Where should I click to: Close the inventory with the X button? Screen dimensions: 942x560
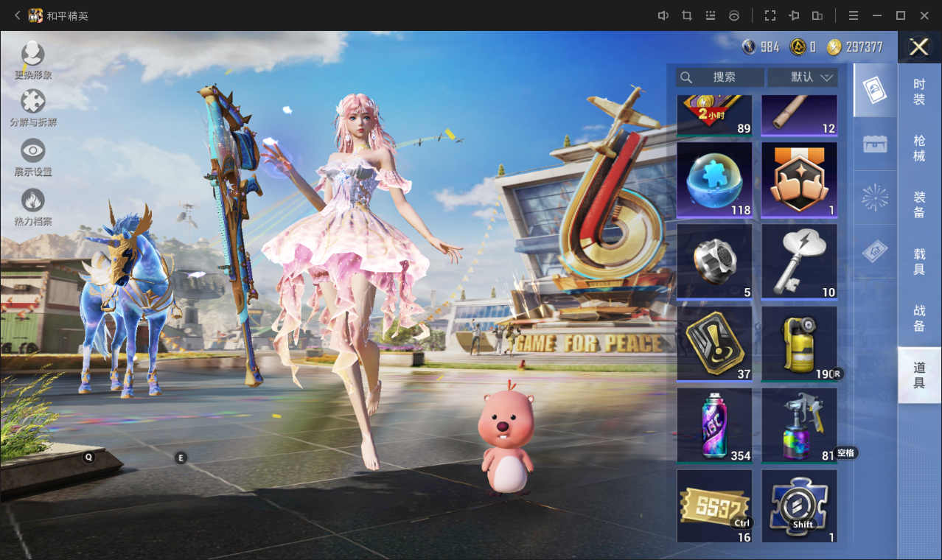point(919,47)
